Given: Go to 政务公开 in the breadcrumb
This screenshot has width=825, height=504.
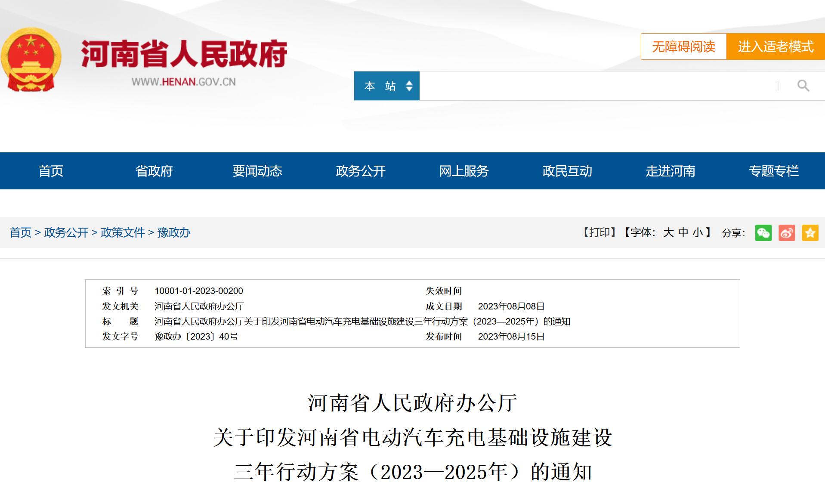Looking at the screenshot, I should [66, 232].
